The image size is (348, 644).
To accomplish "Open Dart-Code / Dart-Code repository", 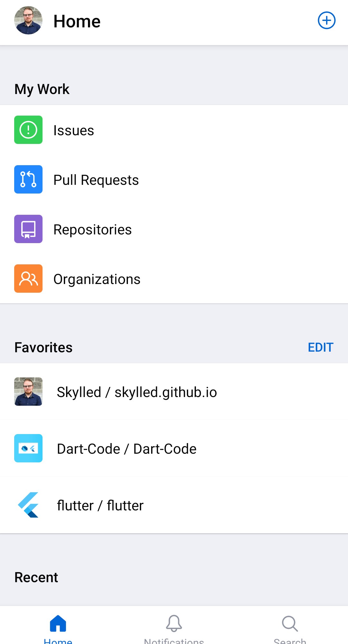I will 126,449.
